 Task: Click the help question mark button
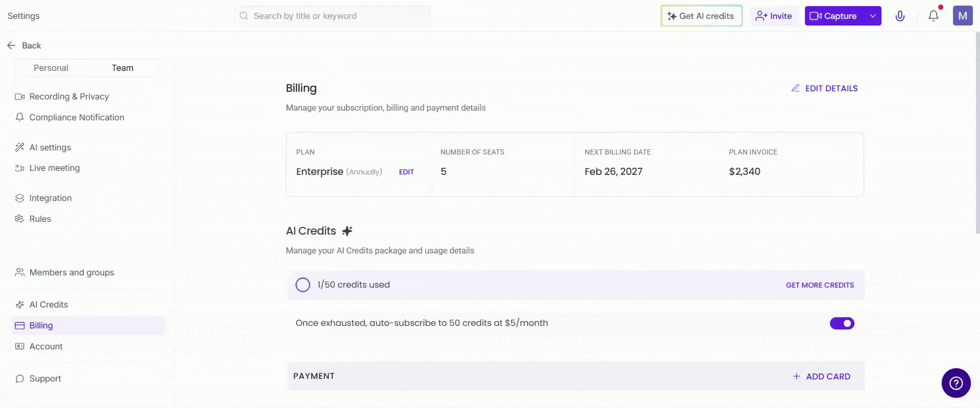tap(955, 383)
